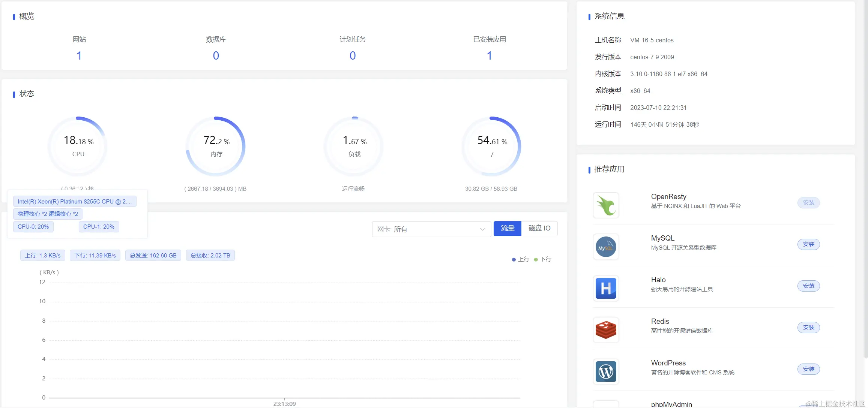Click the page vertical scrollbar

pos(865,180)
